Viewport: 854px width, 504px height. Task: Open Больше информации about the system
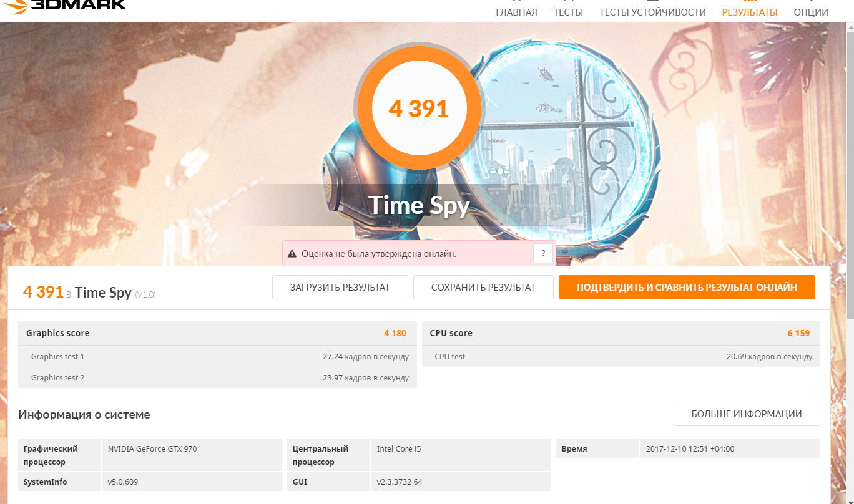click(x=747, y=414)
